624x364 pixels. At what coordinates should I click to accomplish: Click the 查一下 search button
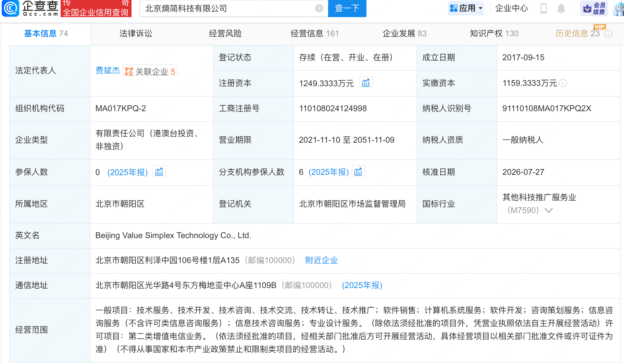coord(347,8)
